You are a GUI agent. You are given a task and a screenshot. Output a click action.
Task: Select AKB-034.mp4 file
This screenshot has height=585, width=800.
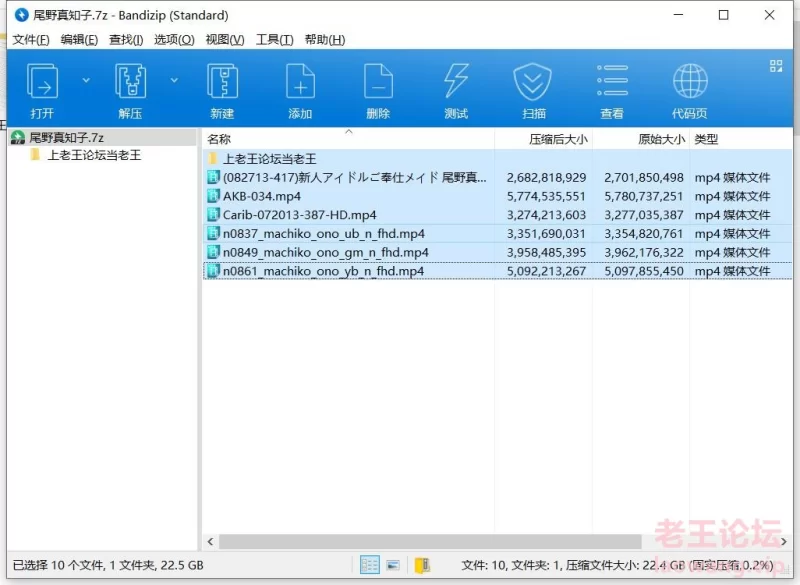tap(497, 196)
